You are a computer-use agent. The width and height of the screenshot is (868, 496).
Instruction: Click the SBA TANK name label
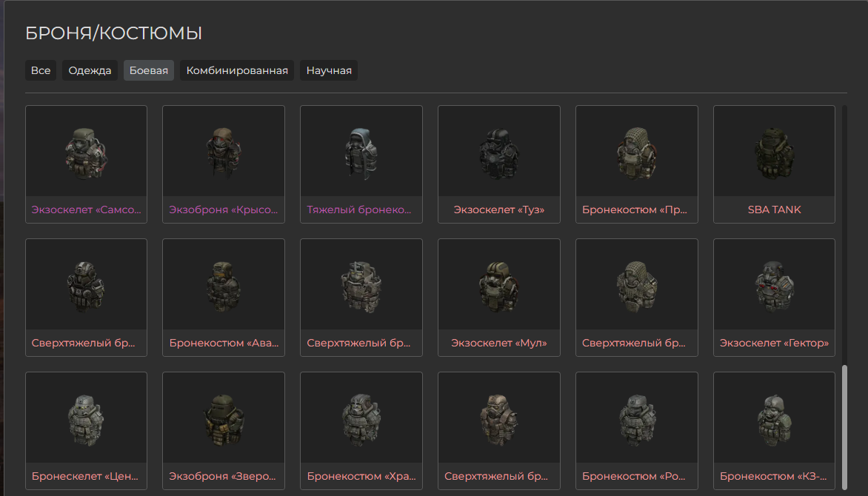pyautogui.click(x=774, y=210)
